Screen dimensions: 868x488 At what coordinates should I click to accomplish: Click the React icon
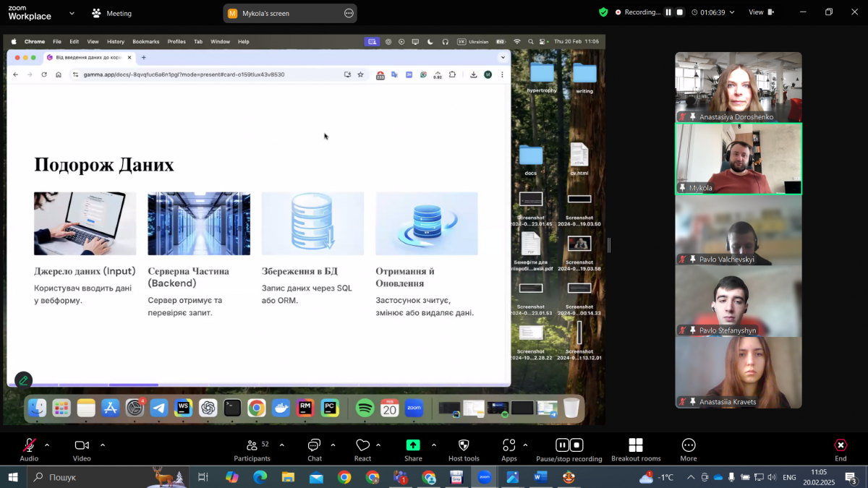tap(362, 445)
